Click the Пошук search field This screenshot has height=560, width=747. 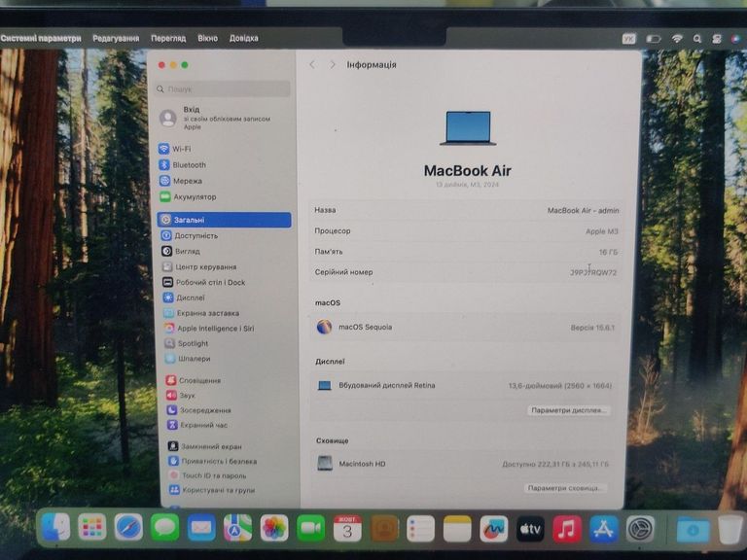[223, 89]
